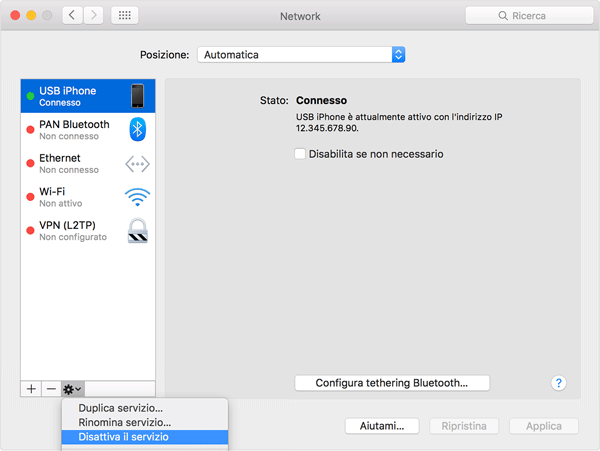Screen dimensions: 600x451
Task: Click the Bluetooth icon for PAN Bluetooth
Action: tap(138, 130)
